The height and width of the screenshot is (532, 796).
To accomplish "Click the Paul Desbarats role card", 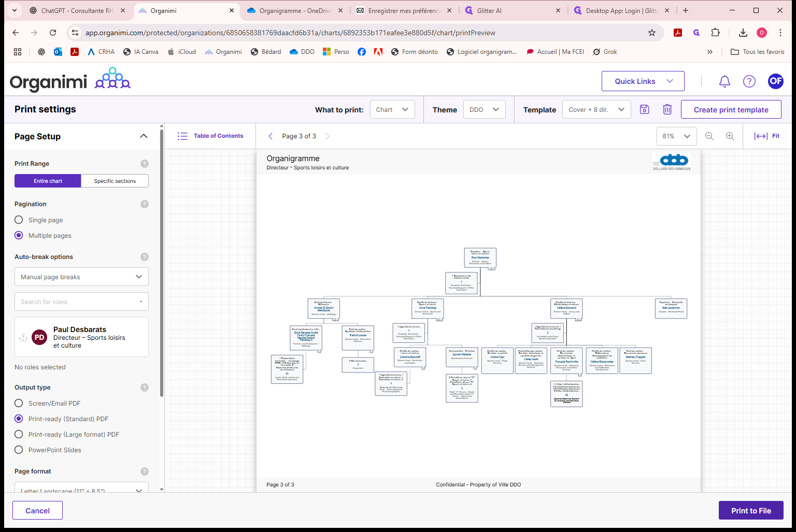I will pos(81,337).
